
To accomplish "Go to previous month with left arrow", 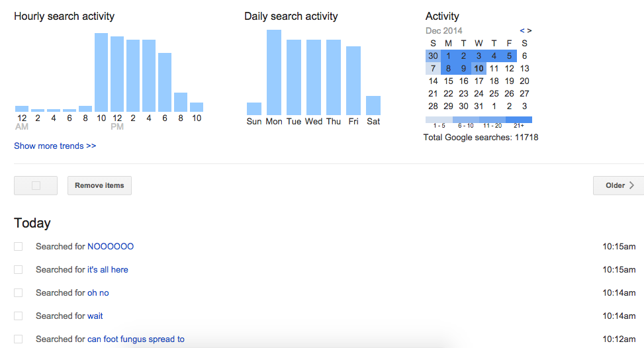I will point(522,31).
